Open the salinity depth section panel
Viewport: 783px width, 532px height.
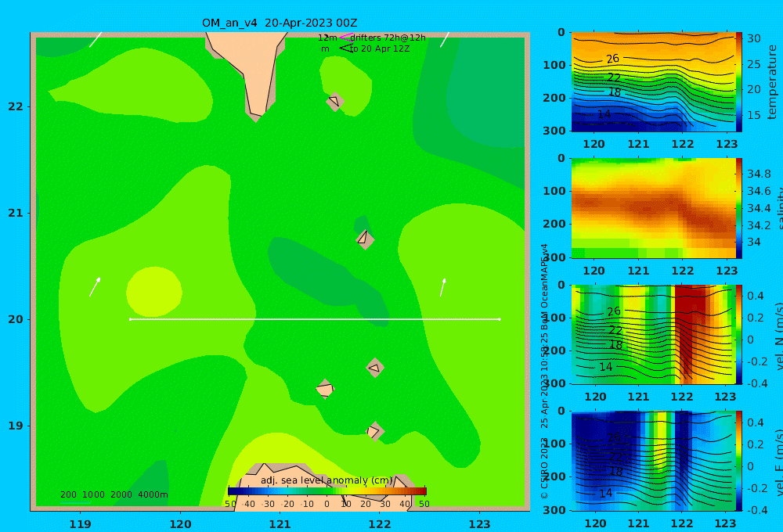click(x=653, y=208)
